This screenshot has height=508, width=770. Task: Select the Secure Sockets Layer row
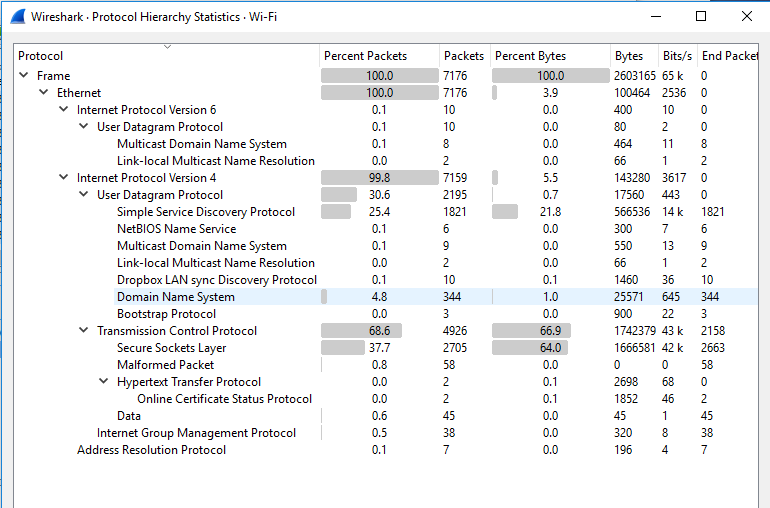point(386,348)
